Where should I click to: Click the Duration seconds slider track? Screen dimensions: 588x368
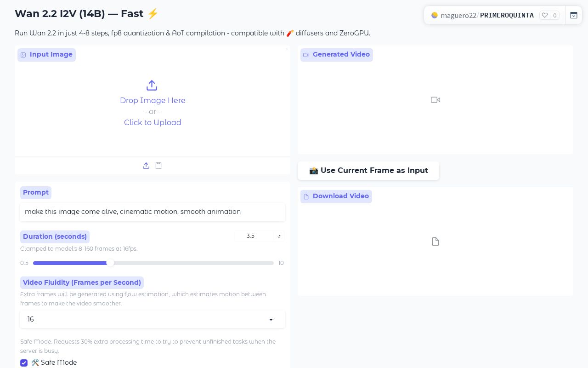point(153,263)
